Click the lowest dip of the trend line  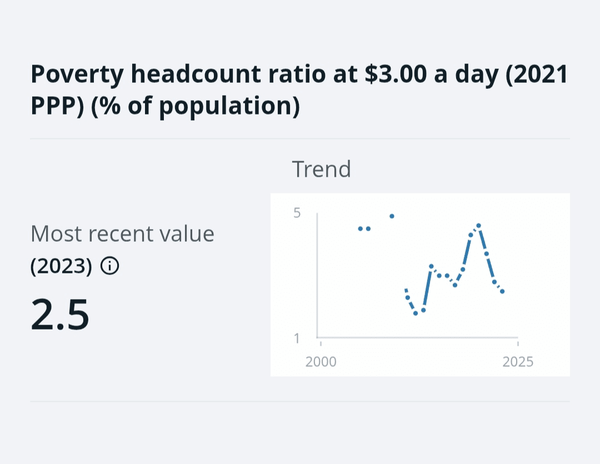click(415, 313)
